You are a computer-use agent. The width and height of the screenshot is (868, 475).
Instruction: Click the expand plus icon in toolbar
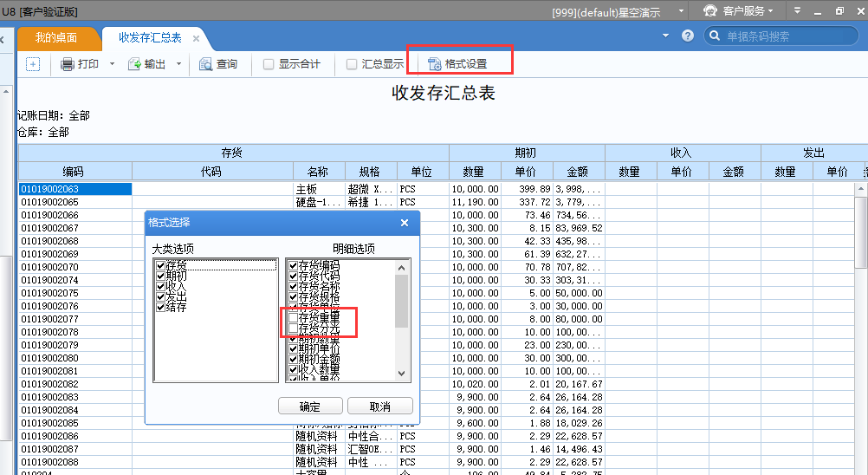33,64
